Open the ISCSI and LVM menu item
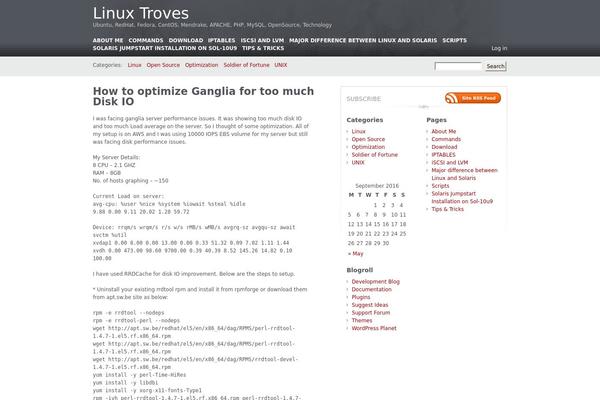600x400 pixels. pos(262,40)
